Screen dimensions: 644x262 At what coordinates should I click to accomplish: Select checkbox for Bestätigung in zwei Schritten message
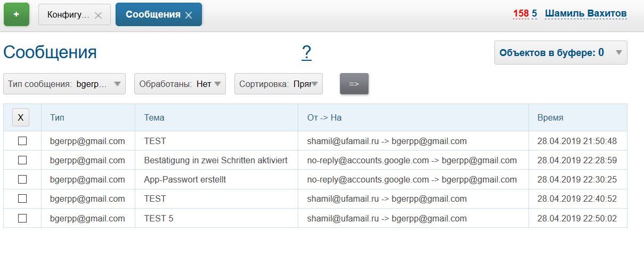click(22, 160)
